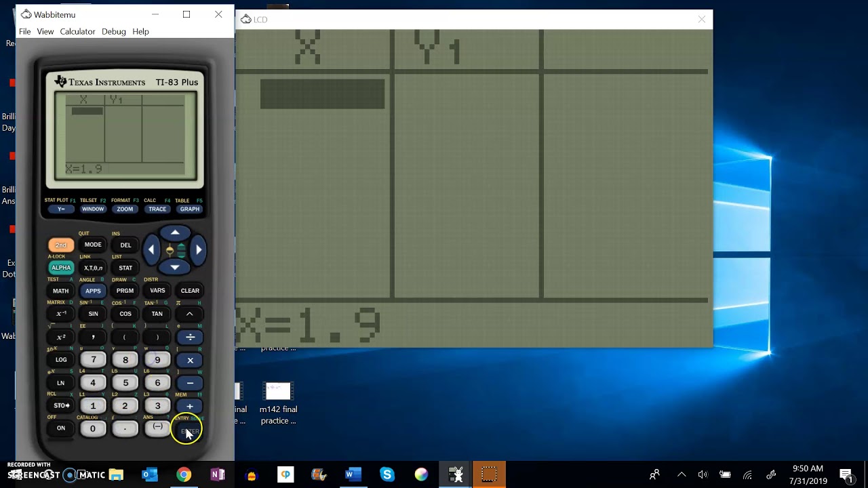Click the number 0 key
868x488 pixels.
click(93, 428)
